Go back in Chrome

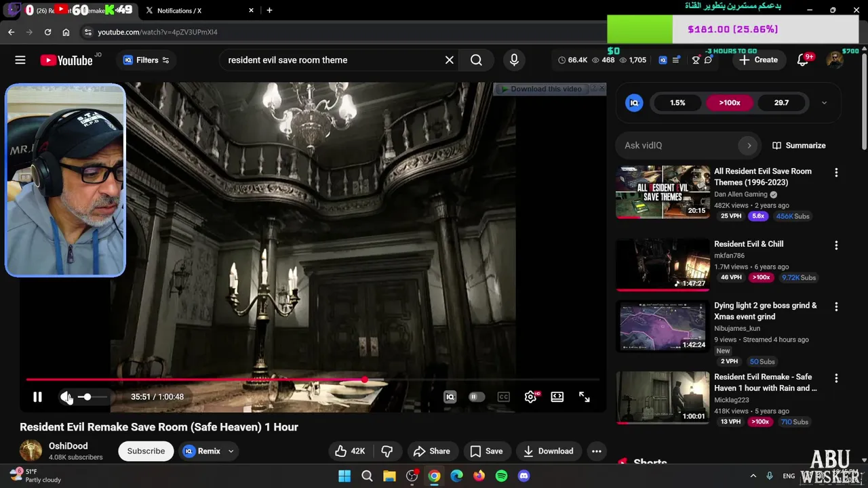click(11, 32)
